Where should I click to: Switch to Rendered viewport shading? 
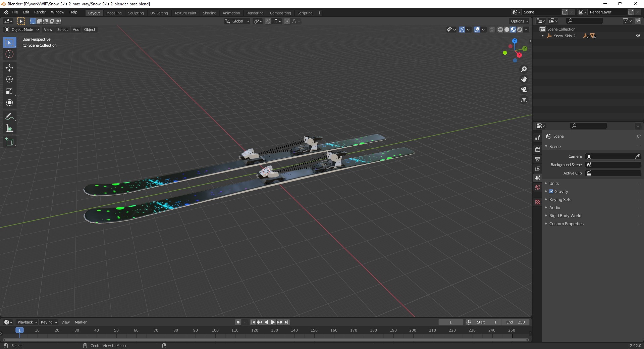tap(520, 30)
